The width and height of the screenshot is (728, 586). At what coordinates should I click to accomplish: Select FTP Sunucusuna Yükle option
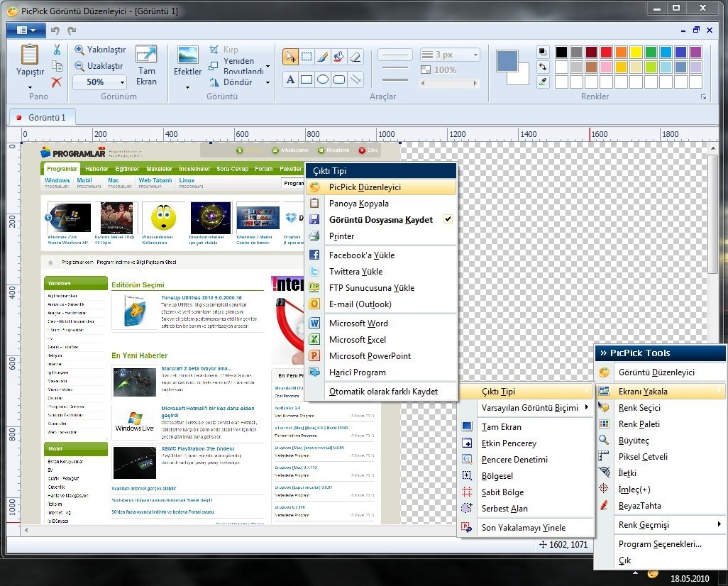(x=381, y=288)
